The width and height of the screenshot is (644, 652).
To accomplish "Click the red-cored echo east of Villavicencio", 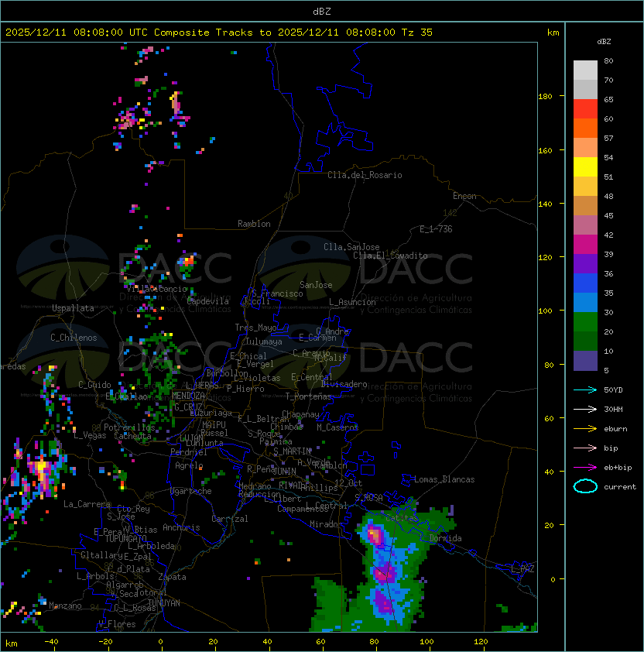I will click(188, 261).
